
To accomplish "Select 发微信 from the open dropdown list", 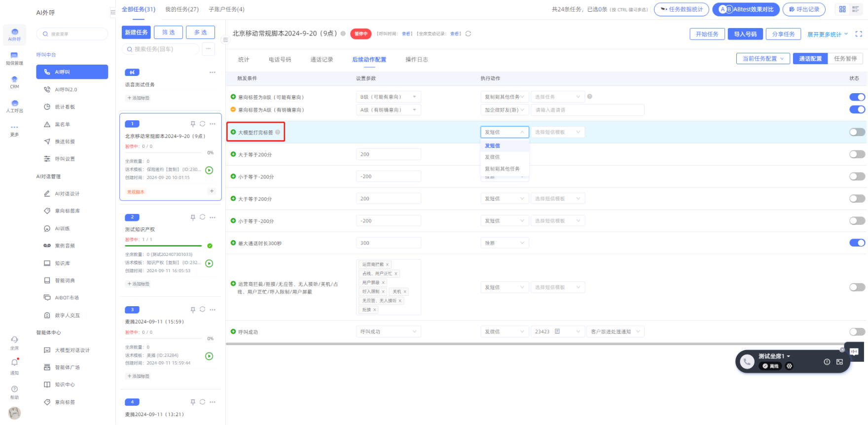I will (492, 157).
